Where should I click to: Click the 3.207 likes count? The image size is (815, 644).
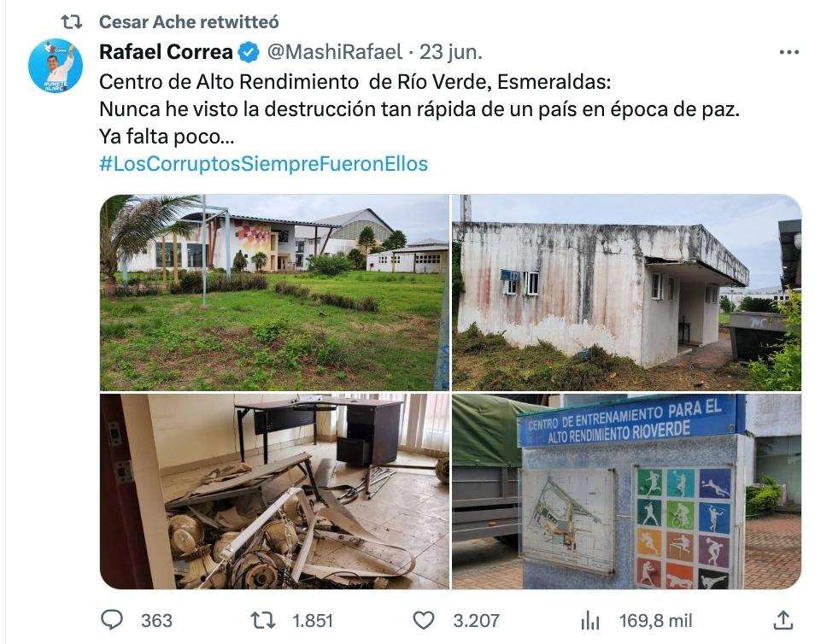476,621
